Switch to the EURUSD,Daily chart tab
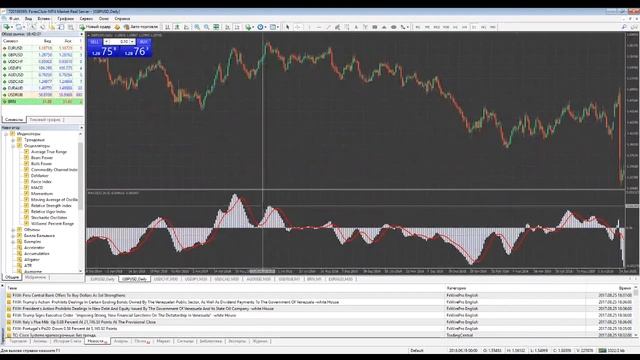This screenshot has height=360, width=640. (102, 279)
